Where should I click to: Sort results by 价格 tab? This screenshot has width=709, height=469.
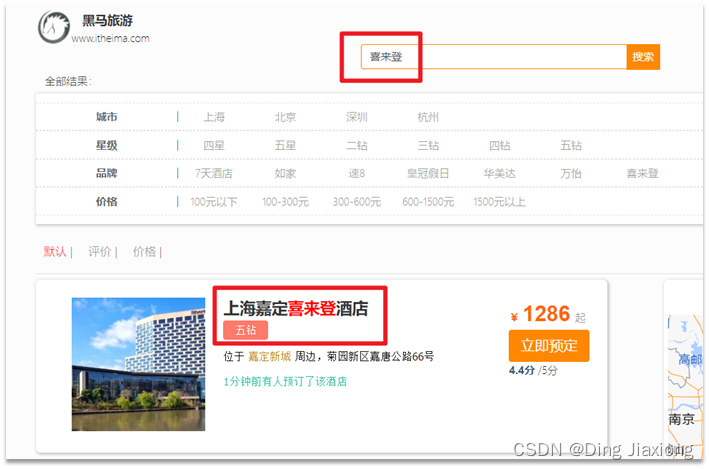pyautogui.click(x=144, y=251)
